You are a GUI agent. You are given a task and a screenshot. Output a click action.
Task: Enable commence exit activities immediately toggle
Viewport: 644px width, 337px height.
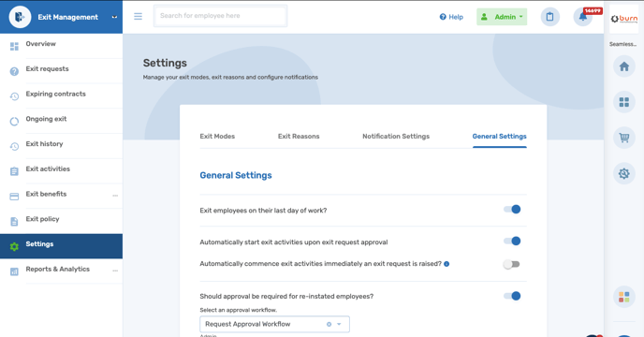coord(512,264)
